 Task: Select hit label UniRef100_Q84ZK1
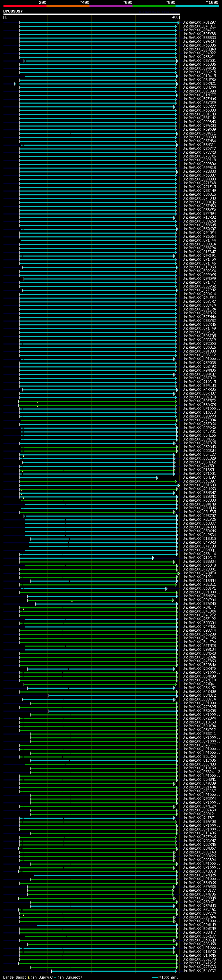coord(199,30)
